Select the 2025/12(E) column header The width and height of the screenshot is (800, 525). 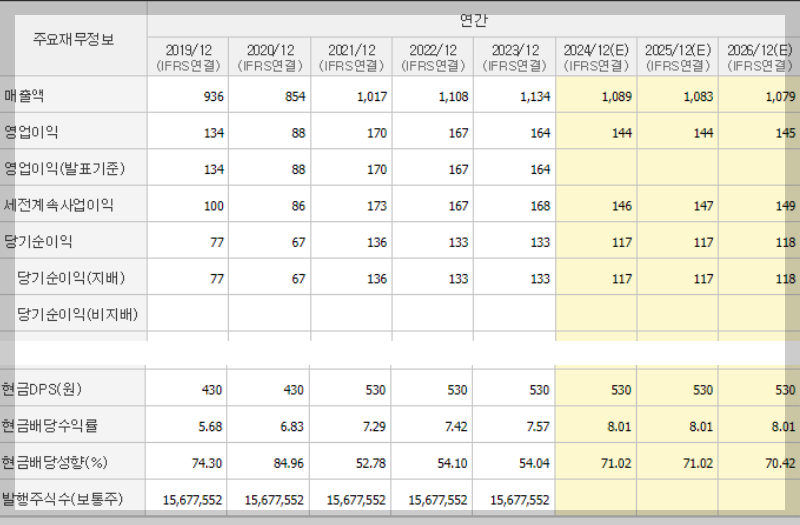678,57
